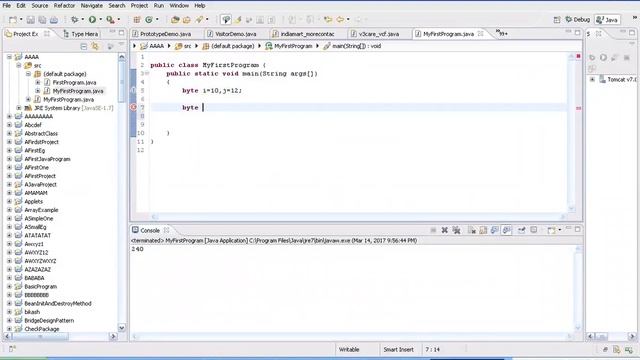Click the Back navigation arrow icon
The image size is (640, 360).
[340, 20]
